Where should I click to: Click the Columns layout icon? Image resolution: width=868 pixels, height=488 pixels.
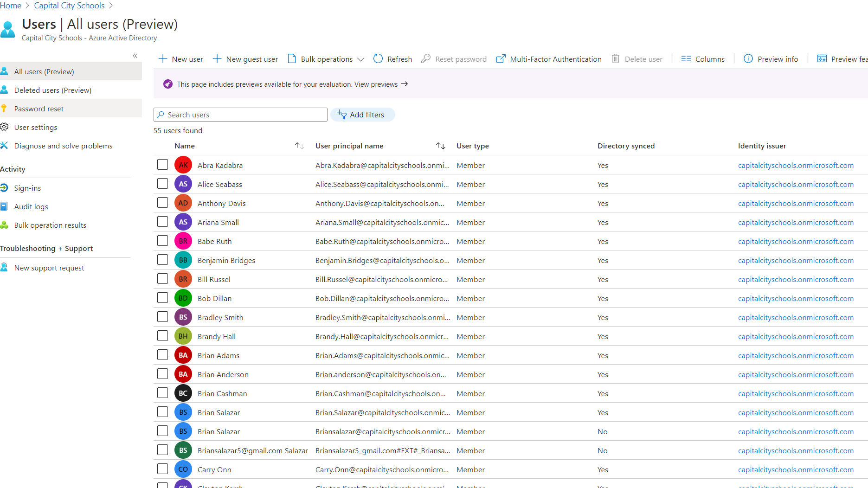click(686, 59)
